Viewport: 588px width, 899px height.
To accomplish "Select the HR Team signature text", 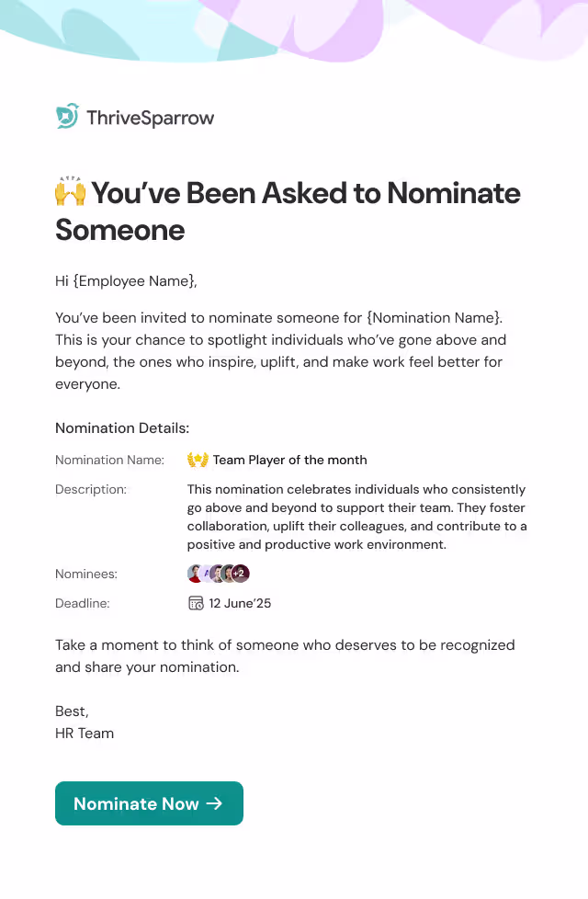I will 84,733.
